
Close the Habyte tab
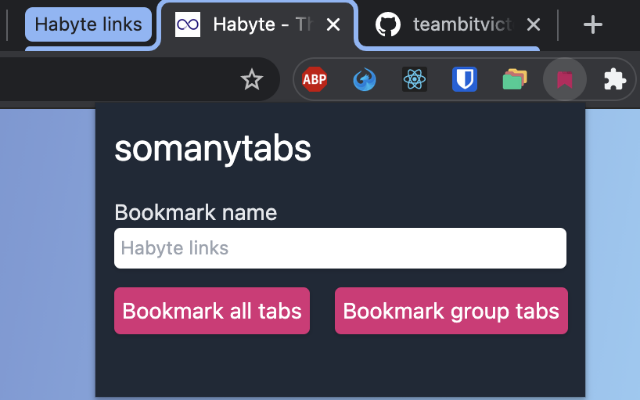tap(333, 25)
